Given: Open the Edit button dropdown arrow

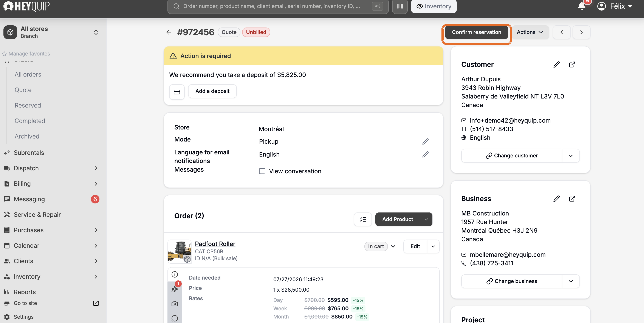Looking at the screenshot, I should click(433, 246).
